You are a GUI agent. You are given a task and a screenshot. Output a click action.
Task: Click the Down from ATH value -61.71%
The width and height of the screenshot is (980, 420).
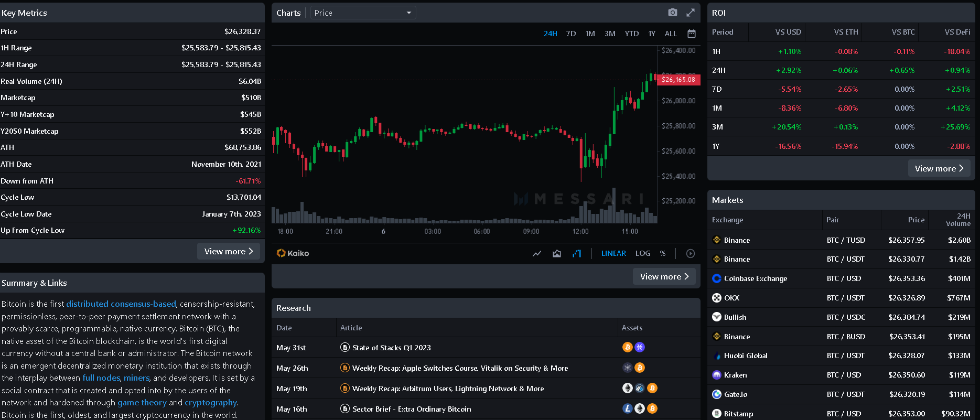[248, 181]
